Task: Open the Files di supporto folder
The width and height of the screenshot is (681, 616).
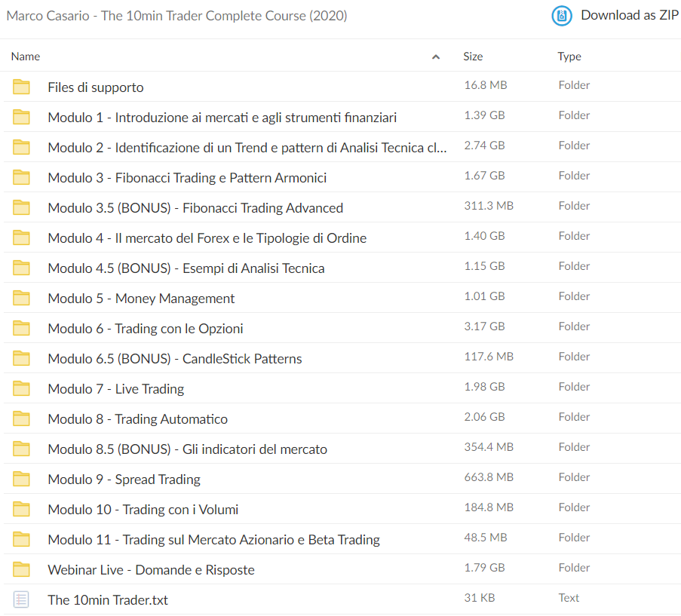Action: click(96, 87)
